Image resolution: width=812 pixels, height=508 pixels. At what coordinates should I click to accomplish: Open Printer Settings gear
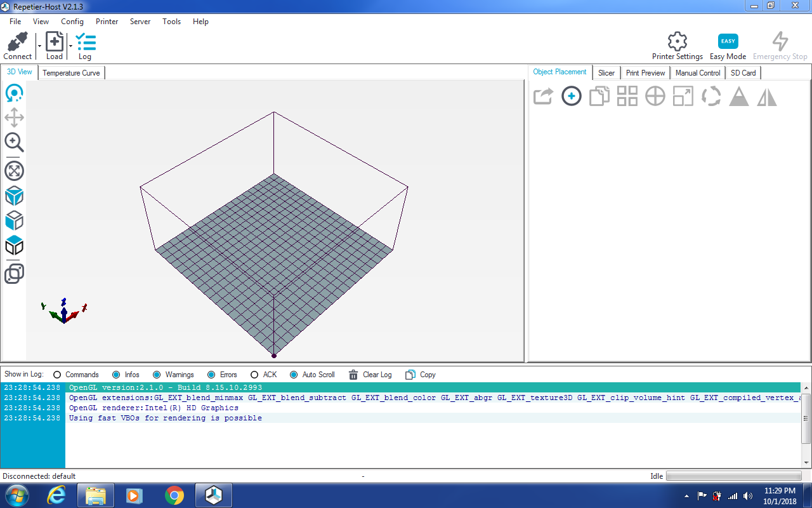tap(678, 41)
